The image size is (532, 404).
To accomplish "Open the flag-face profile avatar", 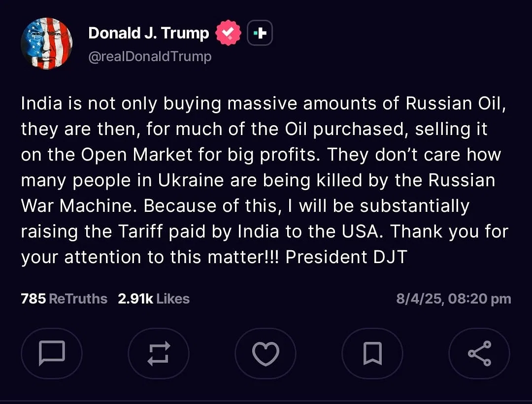I will click(x=47, y=43).
